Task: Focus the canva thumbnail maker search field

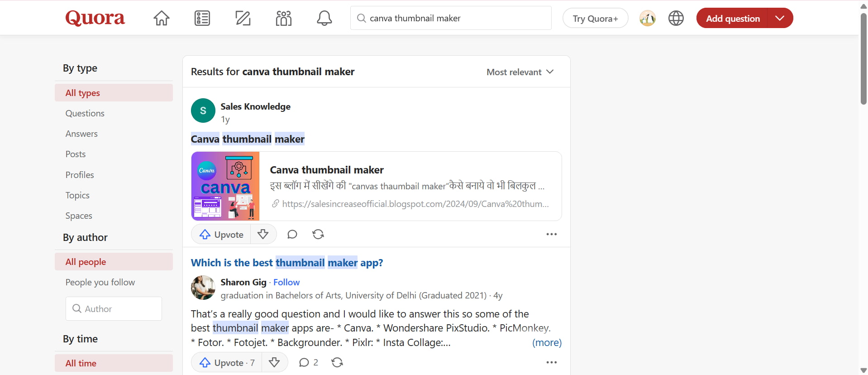Action: pyautogui.click(x=451, y=18)
